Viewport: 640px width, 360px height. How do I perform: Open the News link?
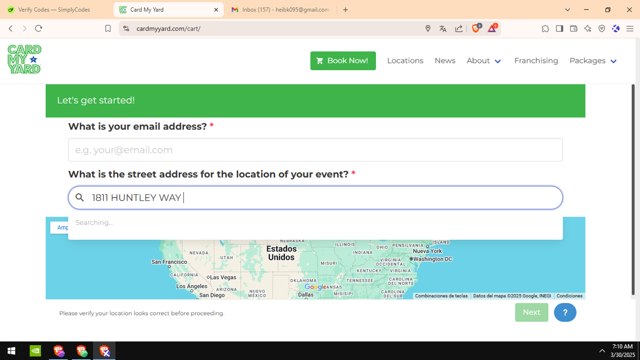[x=444, y=61]
